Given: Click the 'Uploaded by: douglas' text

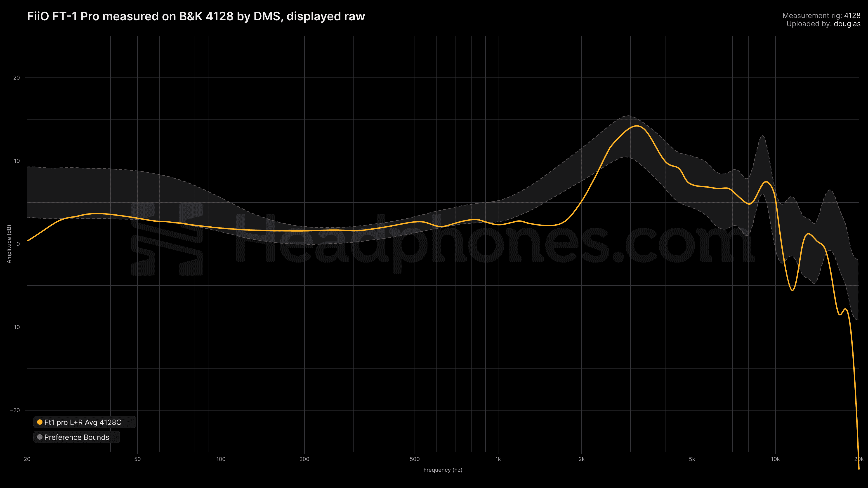Looking at the screenshot, I should (x=823, y=24).
